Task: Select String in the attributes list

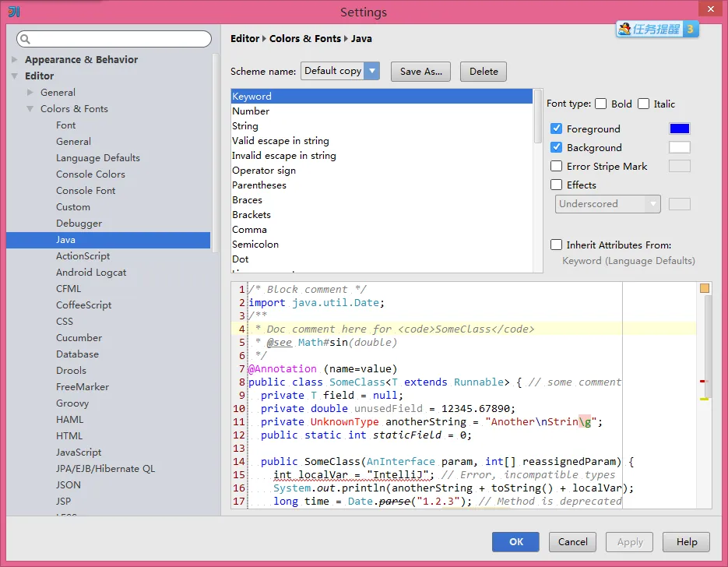Action: pyautogui.click(x=245, y=126)
